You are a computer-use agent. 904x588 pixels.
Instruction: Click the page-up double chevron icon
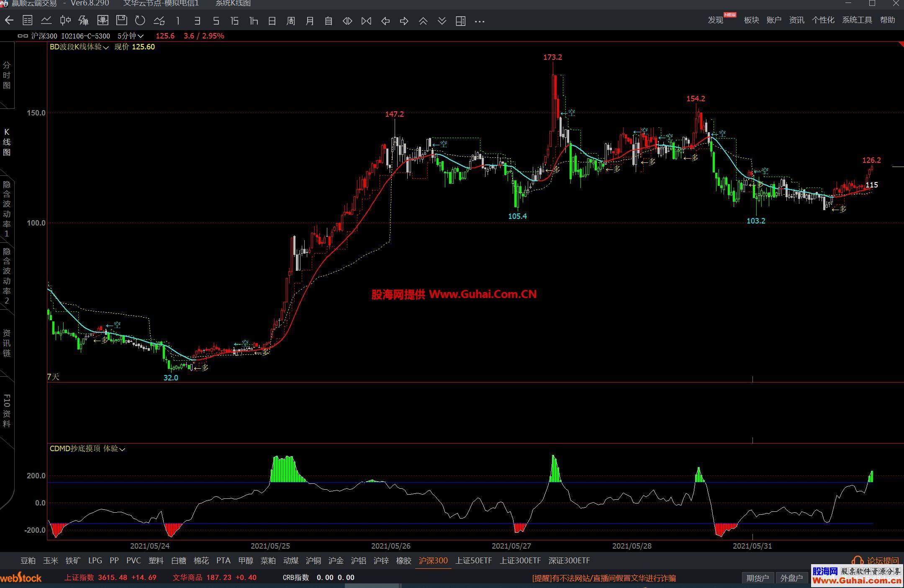tap(423, 21)
